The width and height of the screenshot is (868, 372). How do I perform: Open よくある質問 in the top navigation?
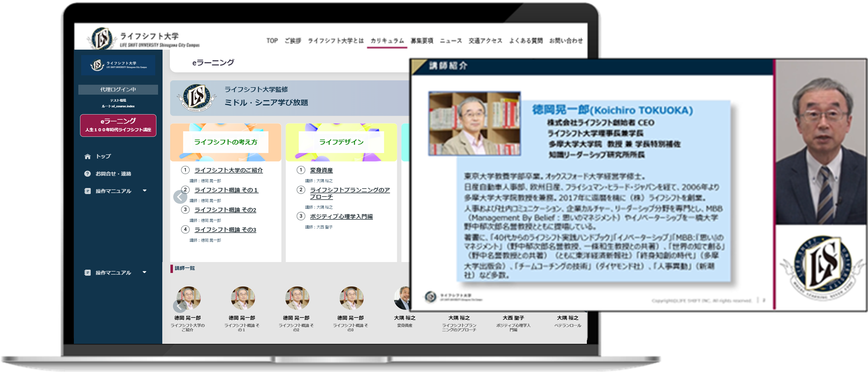click(526, 40)
